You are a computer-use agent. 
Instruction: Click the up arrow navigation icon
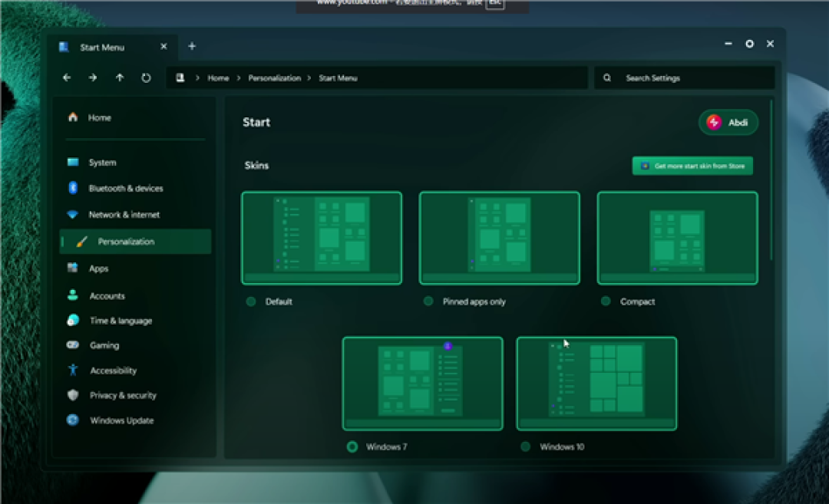tap(120, 77)
